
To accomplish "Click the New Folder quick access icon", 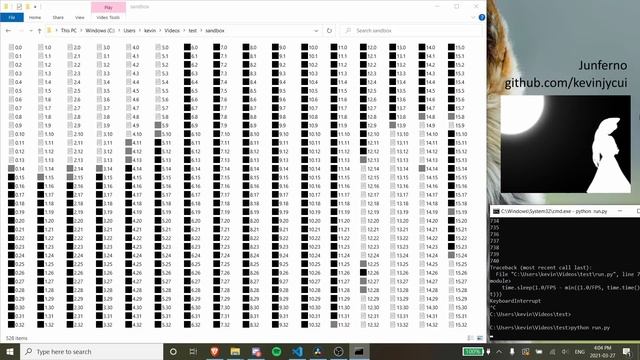I will [28, 7].
